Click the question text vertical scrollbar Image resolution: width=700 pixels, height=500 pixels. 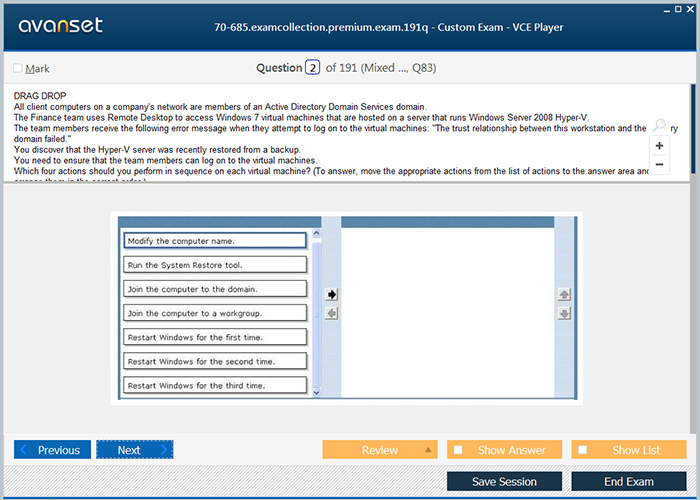693,129
